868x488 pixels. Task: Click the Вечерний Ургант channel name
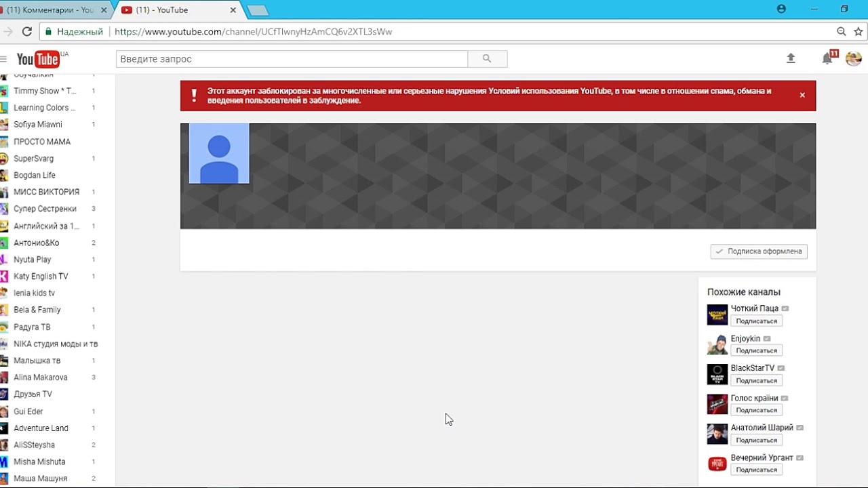coord(762,457)
